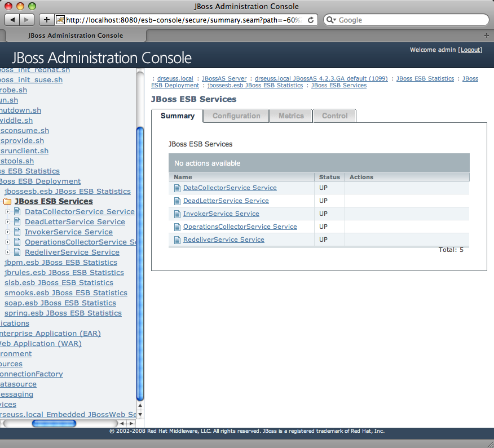Open DataCollectorService Service link in the table
The image size is (494, 448).
pyautogui.click(x=230, y=188)
